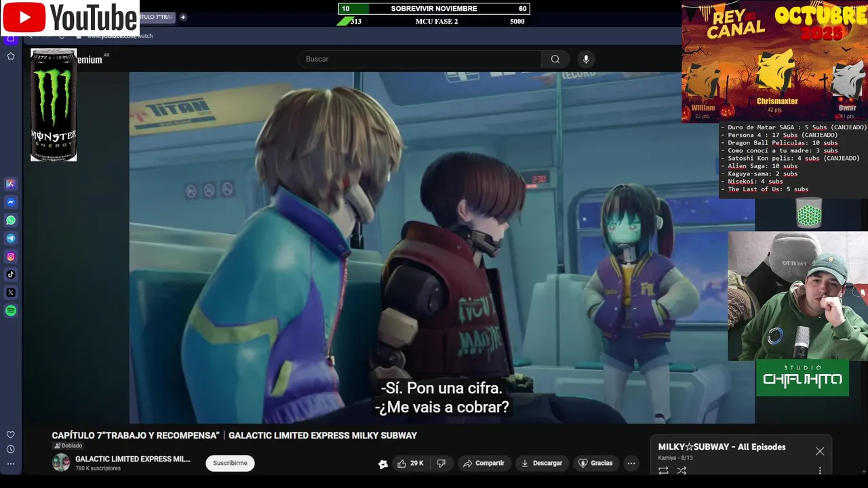Open sidebar three-dots settings

[x=11, y=464]
